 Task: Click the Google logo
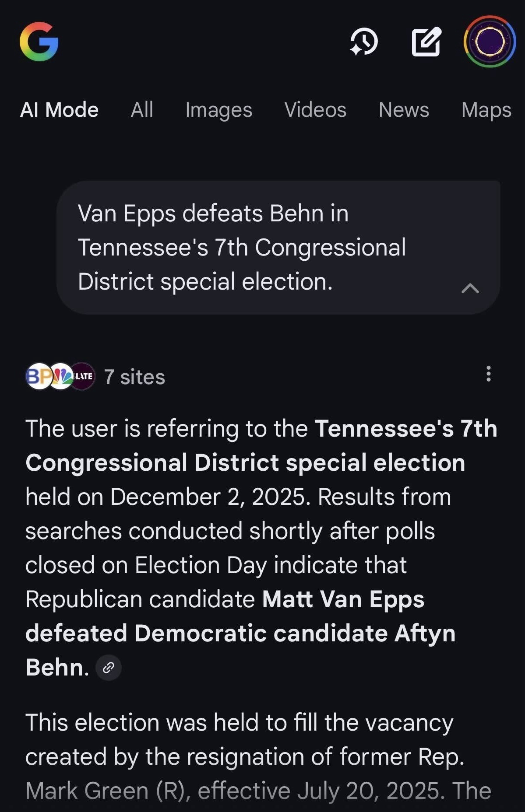[x=39, y=42]
